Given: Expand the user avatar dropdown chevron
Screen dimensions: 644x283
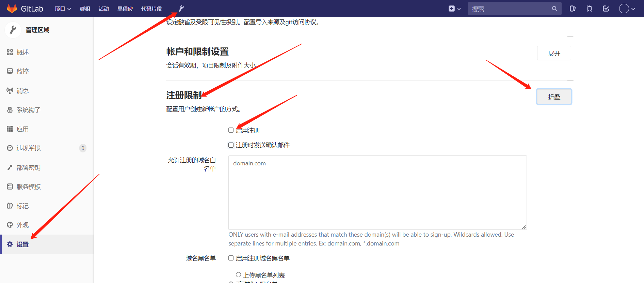Looking at the screenshot, I should click(633, 9).
